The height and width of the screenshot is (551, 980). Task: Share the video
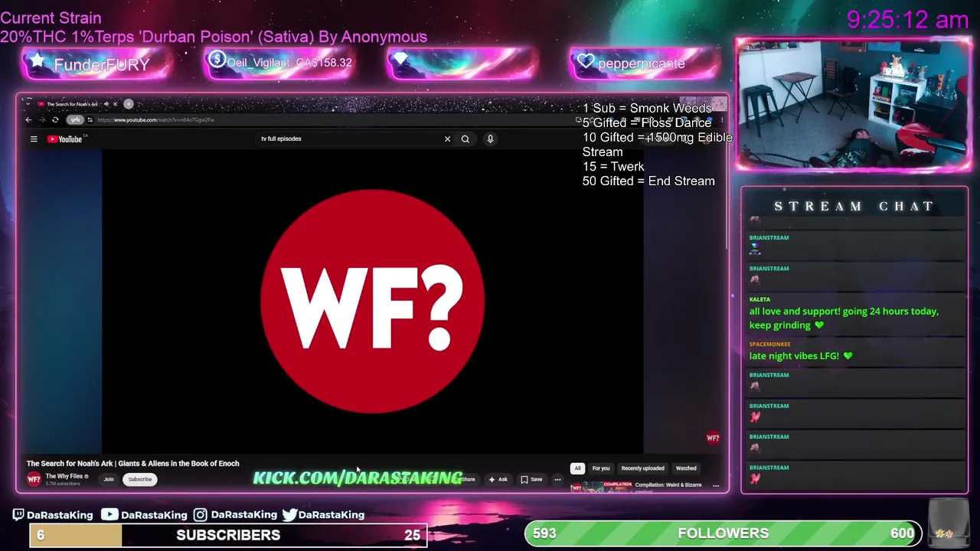[x=468, y=479]
